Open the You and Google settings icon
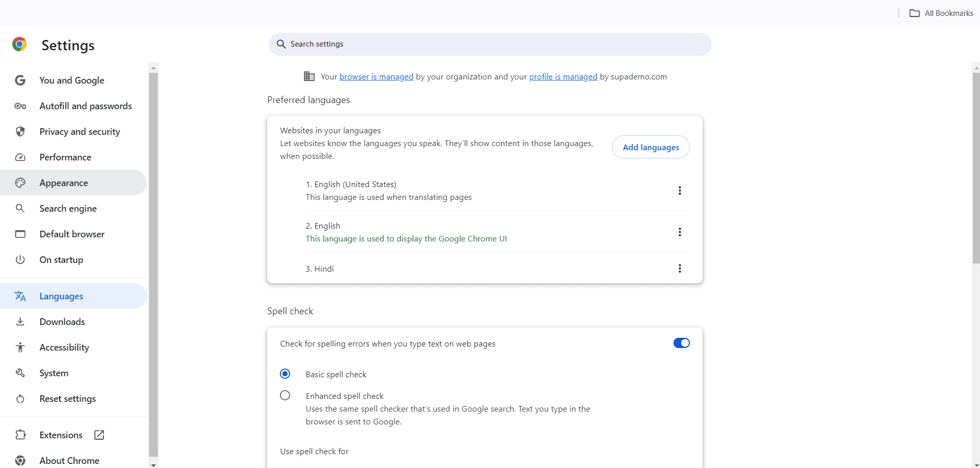Viewport: 980px width, 468px height. point(20,80)
